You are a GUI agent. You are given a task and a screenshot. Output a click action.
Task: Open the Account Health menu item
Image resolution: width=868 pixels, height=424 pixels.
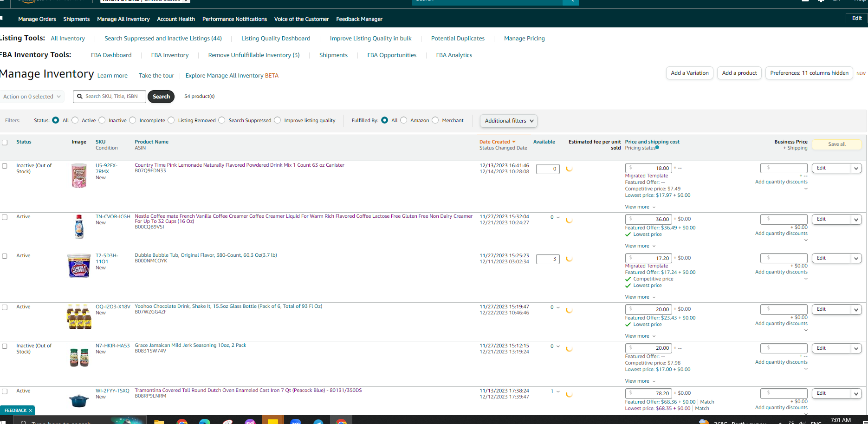(176, 19)
